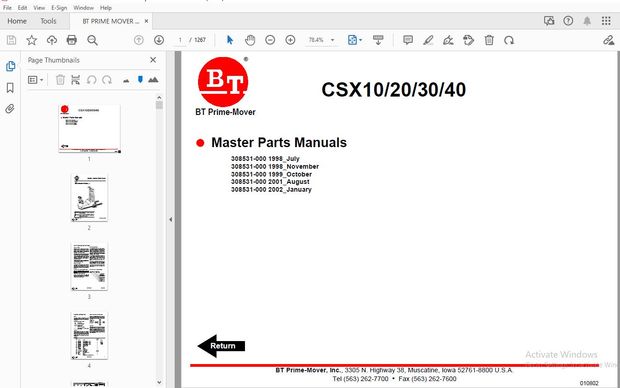
Task: Open the share/chat icon at top right
Action: coord(549,21)
